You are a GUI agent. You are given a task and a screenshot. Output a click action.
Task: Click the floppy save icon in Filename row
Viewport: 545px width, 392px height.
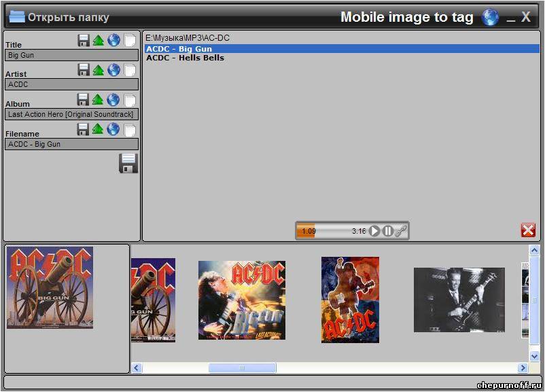coord(83,129)
